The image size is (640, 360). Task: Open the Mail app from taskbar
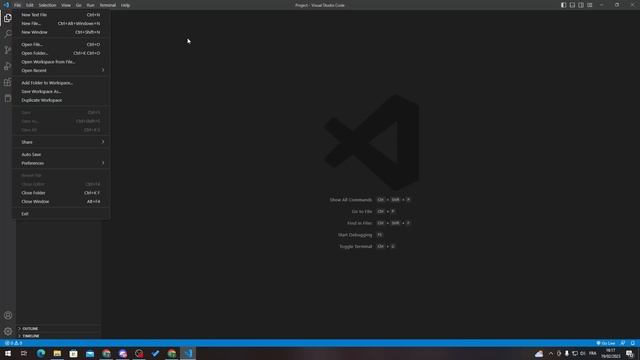click(x=90, y=353)
